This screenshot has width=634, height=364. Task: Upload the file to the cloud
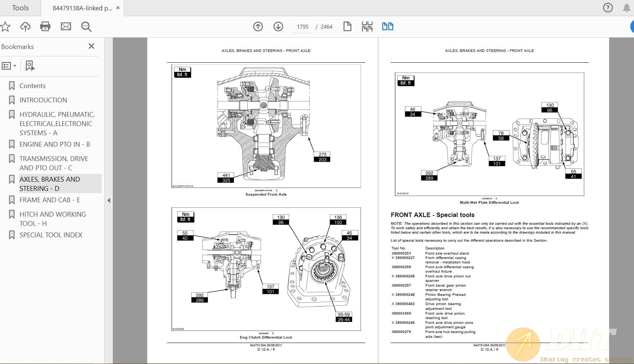coord(25,27)
